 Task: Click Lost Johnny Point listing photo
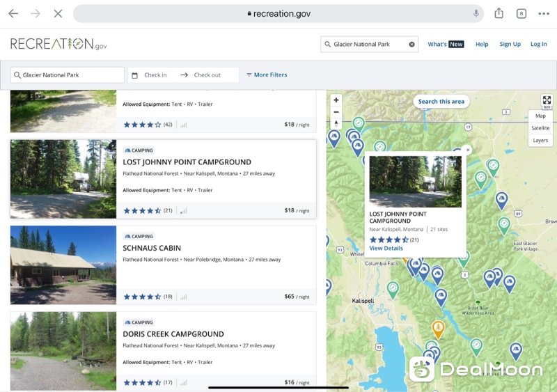tap(63, 179)
